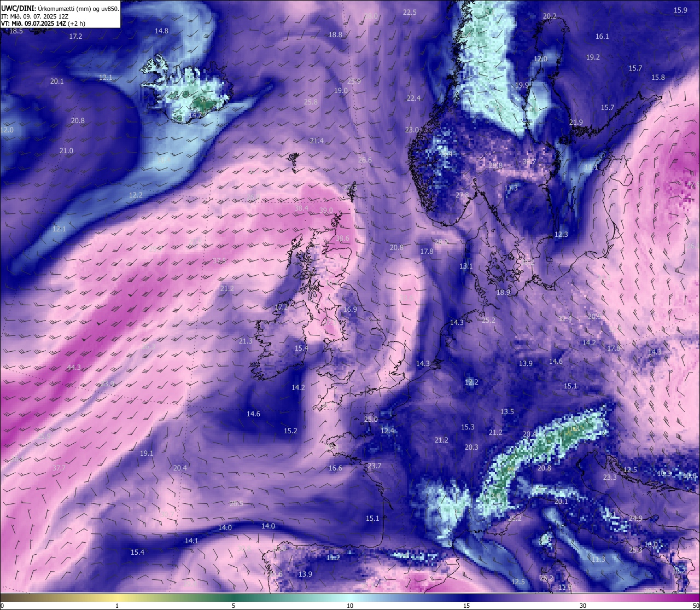Image resolution: width=700 pixels, height=610 pixels.
Task: Pick the yellow colour-bar segment above the 1 label
Action: tap(117, 597)
